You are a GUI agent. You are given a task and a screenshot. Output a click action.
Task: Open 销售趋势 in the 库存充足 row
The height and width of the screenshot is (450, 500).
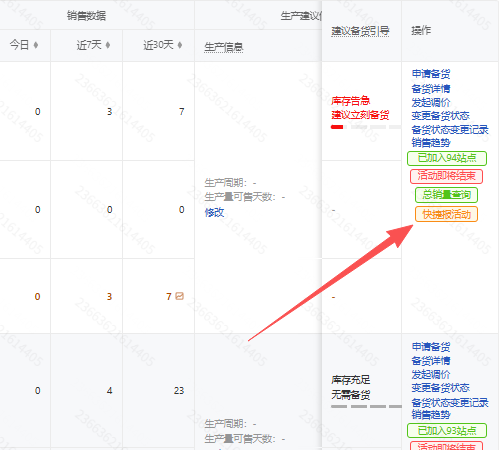point(431,415)
